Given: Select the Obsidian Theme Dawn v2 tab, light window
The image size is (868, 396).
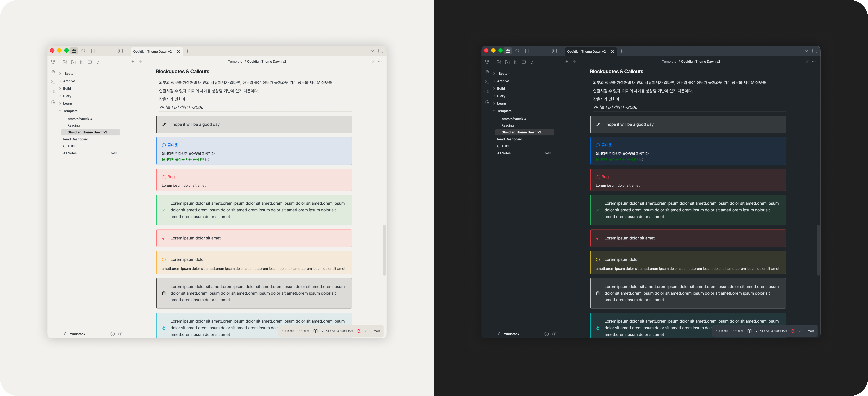Looking at the screenshot, I should coord(157,52).
